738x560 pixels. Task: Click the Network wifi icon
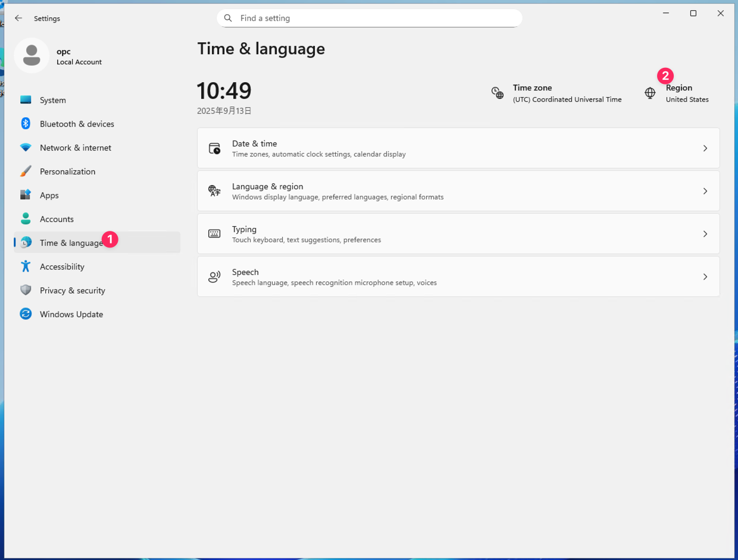tap(26, 148)
